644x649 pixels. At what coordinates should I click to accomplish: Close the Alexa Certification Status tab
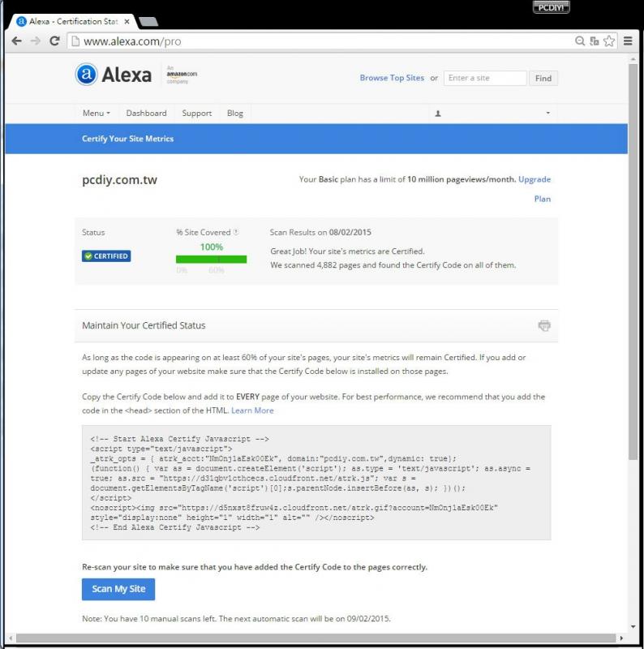pos(127,22)
